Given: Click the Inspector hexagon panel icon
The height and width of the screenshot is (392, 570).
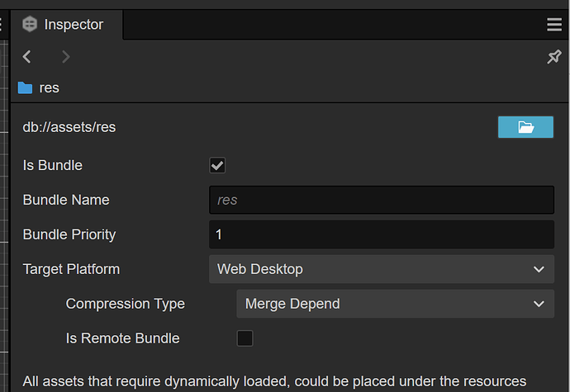Looking at the screenshot, I should (x=30, y=25).
